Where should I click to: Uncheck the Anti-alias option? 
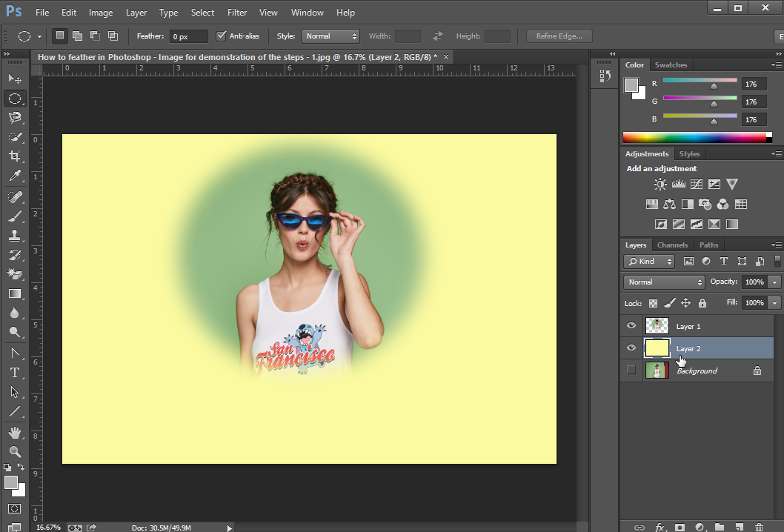pos(221,36)
